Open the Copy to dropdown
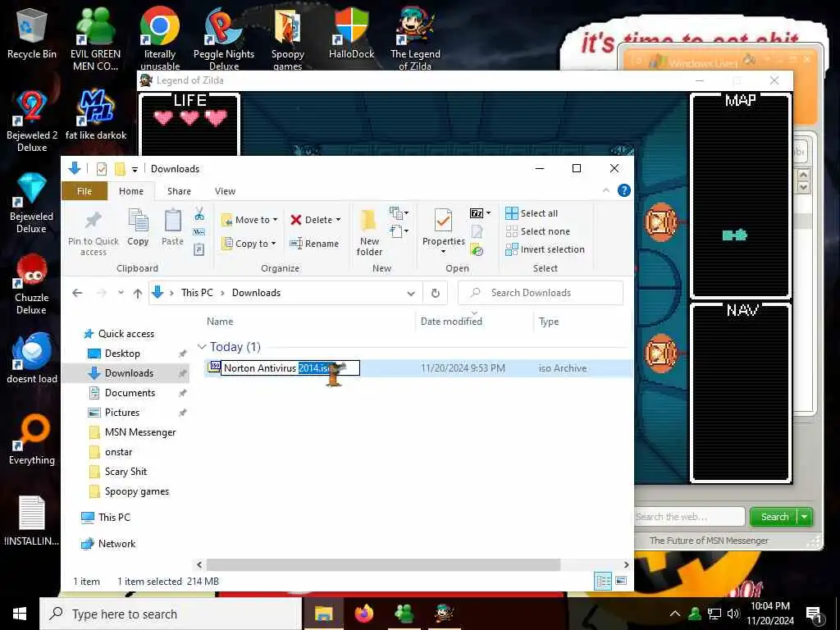This screenshot has width=840, height=630. click(249, 244)
